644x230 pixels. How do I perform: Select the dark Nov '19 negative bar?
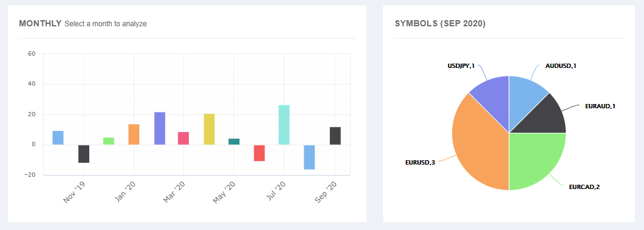pos(84,154)
